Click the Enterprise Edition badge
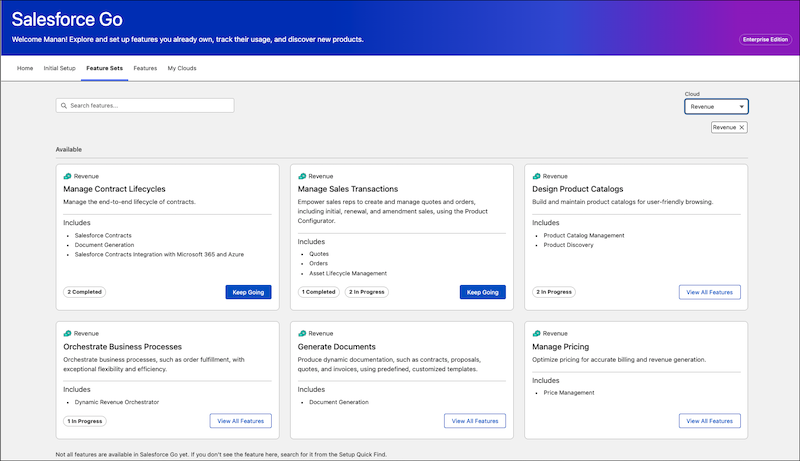The width and height of the screenshot is (800, 461). click(765, 39)
